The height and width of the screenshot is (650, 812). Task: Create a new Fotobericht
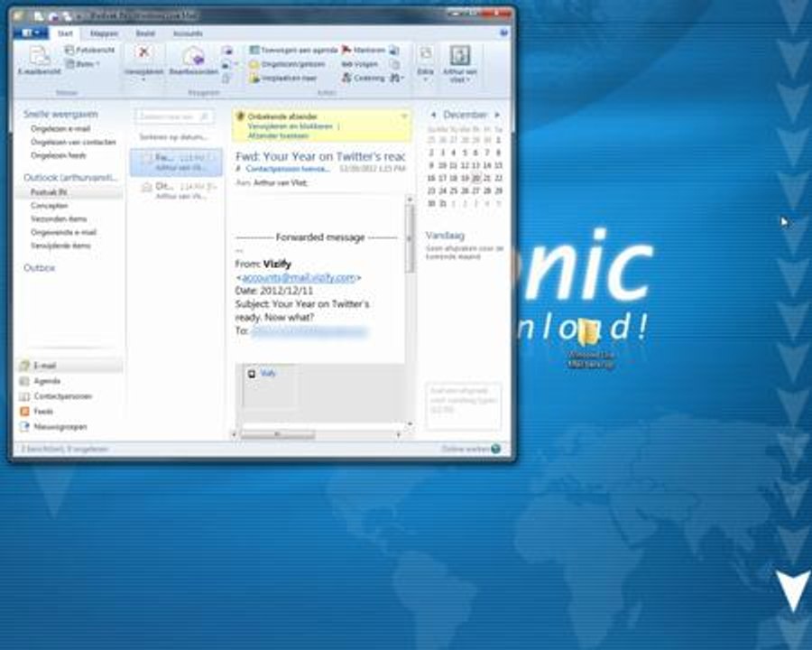(89, 50)
